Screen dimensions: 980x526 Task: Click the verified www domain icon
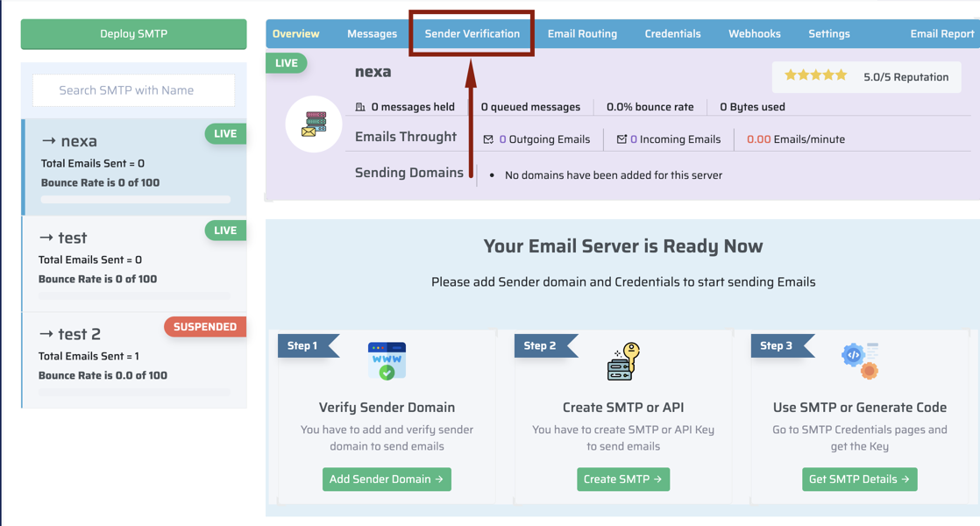387,360
